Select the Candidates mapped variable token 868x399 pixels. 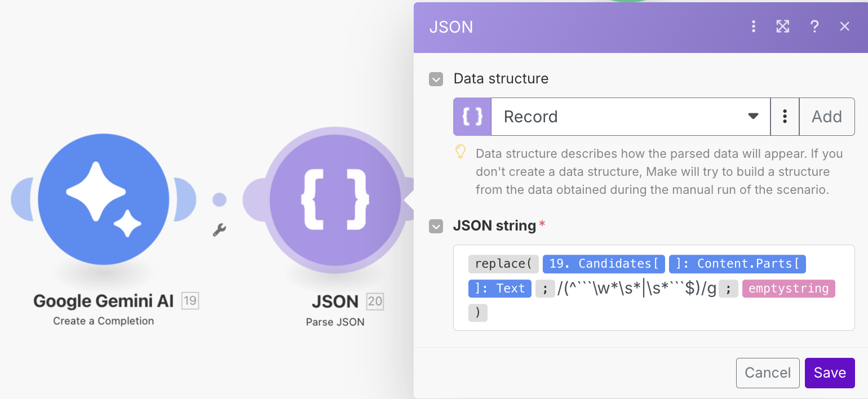tap(603, 264)
